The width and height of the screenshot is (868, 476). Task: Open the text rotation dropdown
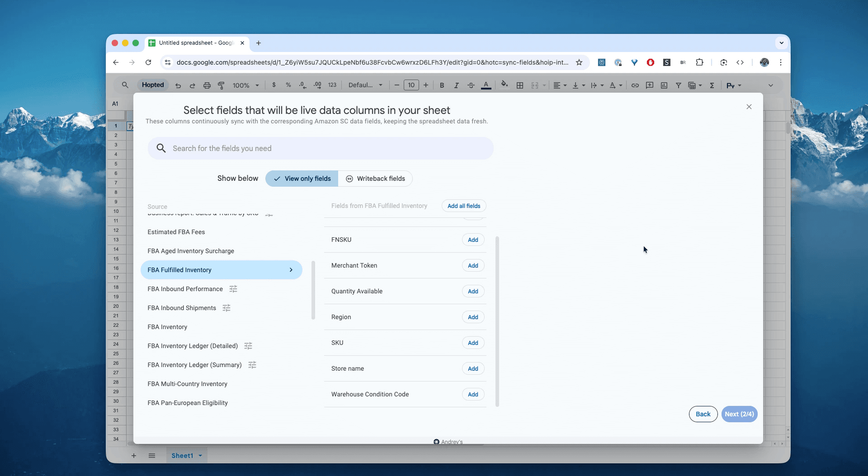click(616, 85)
